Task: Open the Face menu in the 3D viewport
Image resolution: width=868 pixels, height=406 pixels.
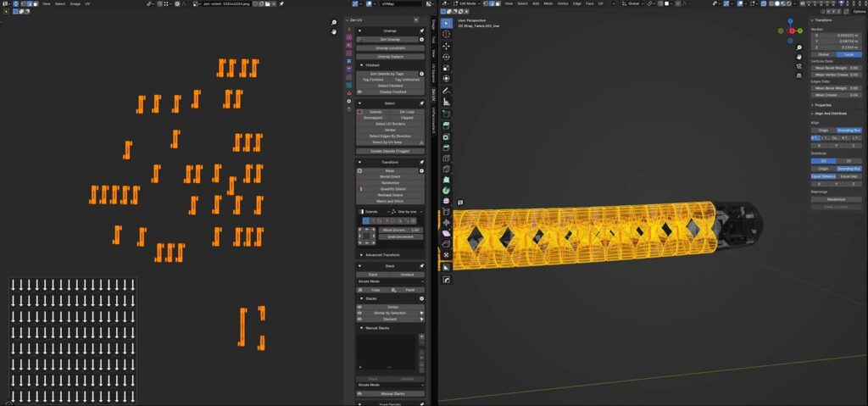Action: pyautogui.click(x=590, y=4)
